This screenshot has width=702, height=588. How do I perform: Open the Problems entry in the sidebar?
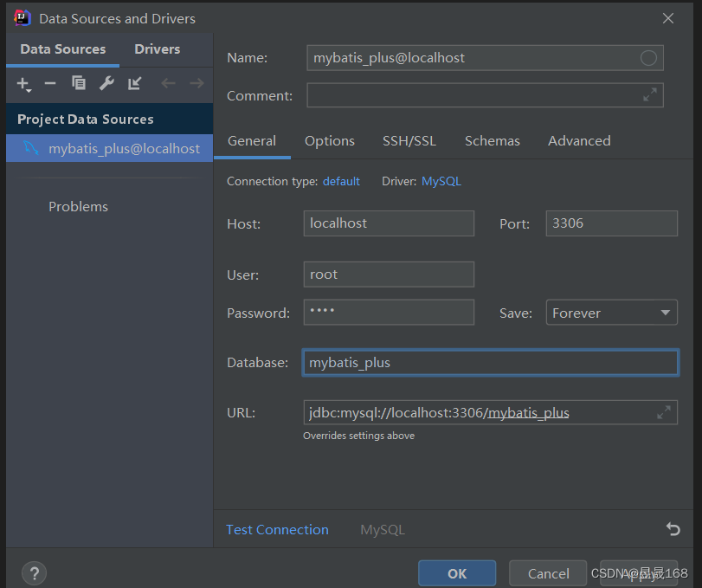pos(79,206)
